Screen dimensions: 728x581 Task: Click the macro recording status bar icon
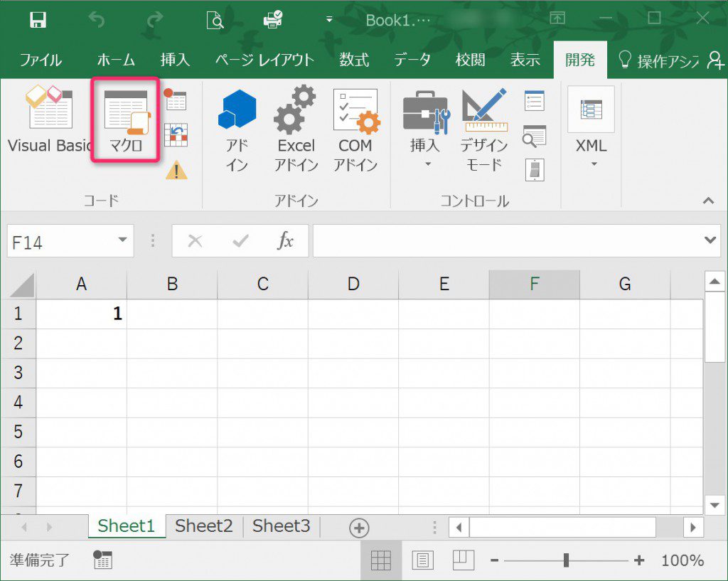(102, 559)
